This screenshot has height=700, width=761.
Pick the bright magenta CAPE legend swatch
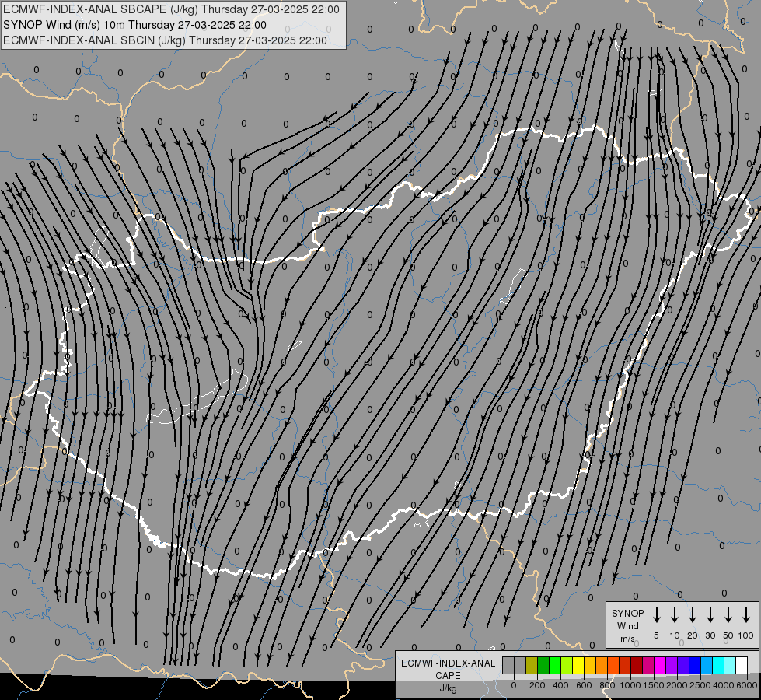[661, 665]
